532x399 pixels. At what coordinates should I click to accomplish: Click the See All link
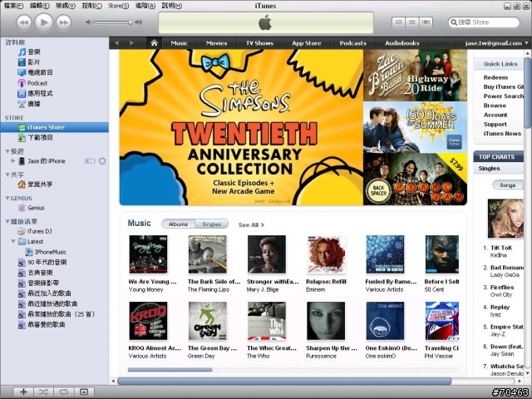[251, 225]
